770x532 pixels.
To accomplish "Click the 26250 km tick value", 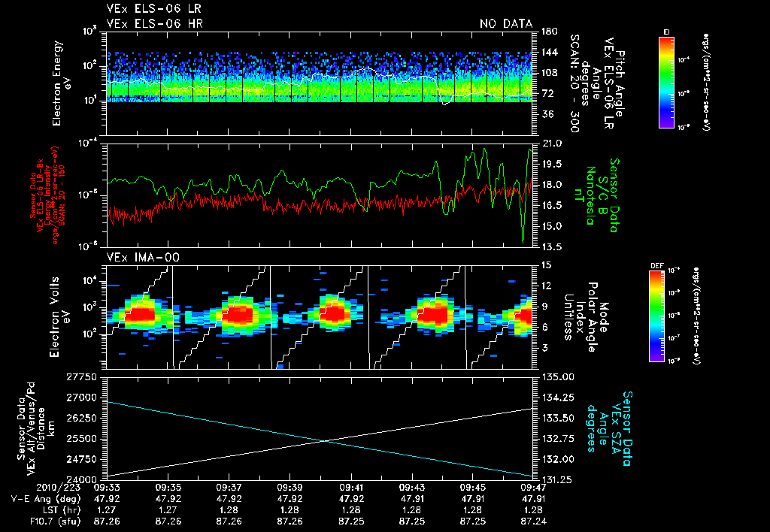I will tap(82, 418).
